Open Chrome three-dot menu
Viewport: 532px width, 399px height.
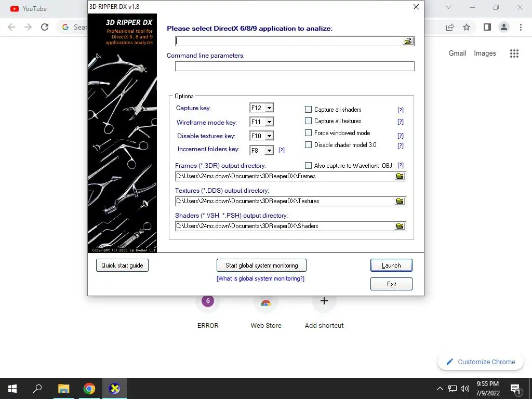pos(521,27)
